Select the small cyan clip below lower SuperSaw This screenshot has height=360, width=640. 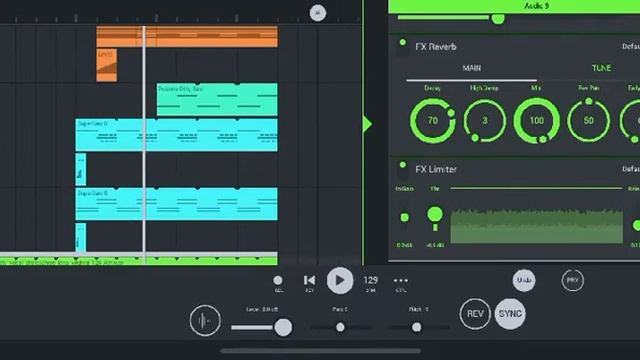point(81,238)
